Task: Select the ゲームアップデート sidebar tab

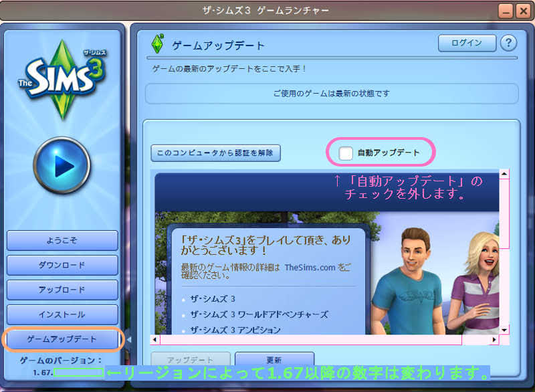Action: coord(62,339)
